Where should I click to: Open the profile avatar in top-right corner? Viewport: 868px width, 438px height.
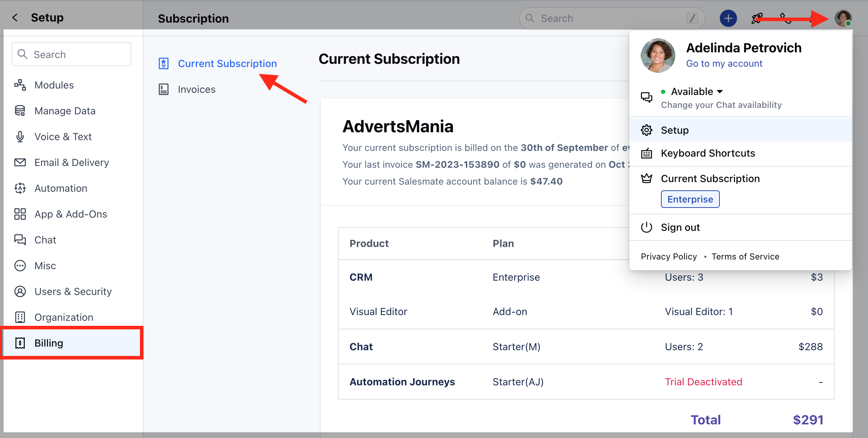click(843, 18)
